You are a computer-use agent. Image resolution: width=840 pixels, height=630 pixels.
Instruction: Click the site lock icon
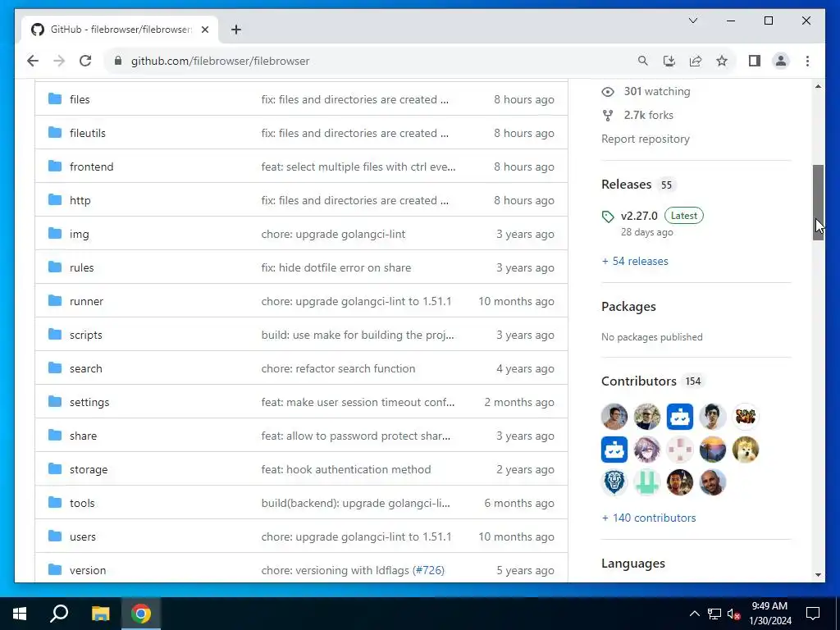[118, 61]
